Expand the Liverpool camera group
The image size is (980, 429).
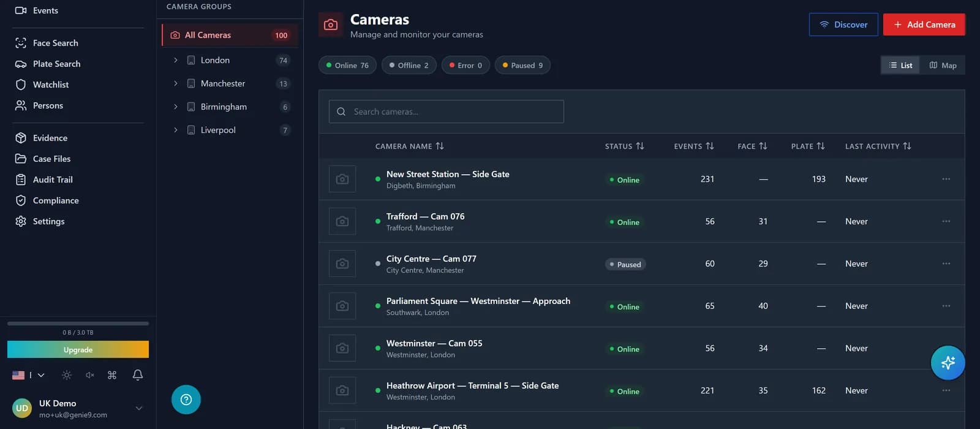click(176, 130)
